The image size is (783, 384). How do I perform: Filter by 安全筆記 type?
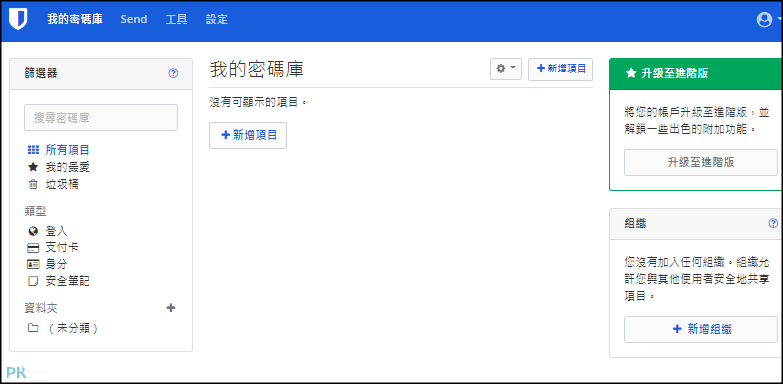pos(67,281)
